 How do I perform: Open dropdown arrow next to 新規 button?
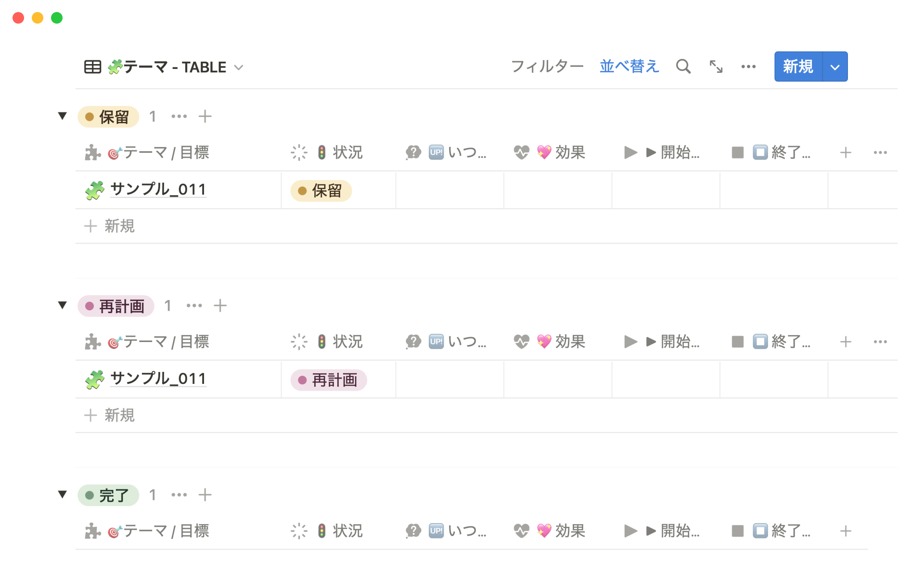pyautogui.click(x=835, y=67)
